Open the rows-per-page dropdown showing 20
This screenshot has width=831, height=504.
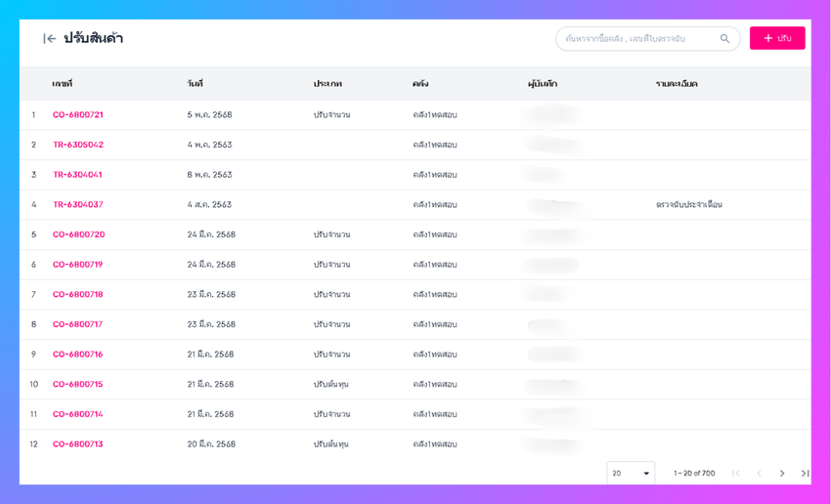(631, 473)
